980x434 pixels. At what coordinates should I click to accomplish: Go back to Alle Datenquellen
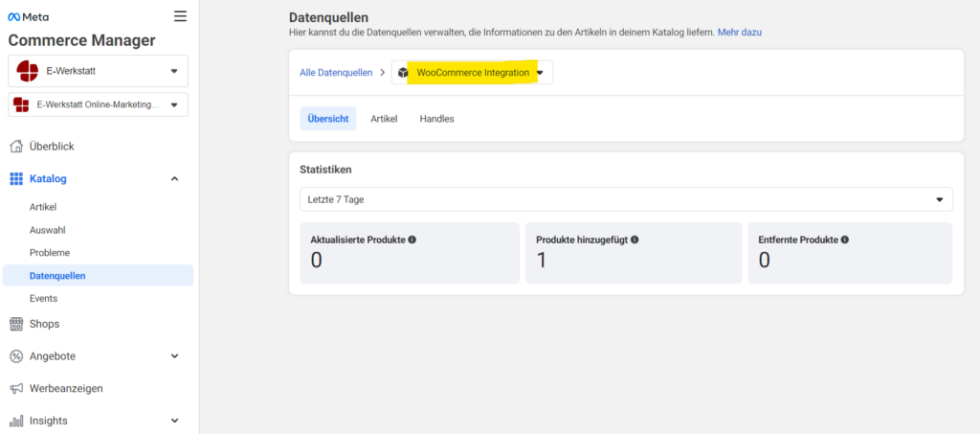click(x=336, y=73)
